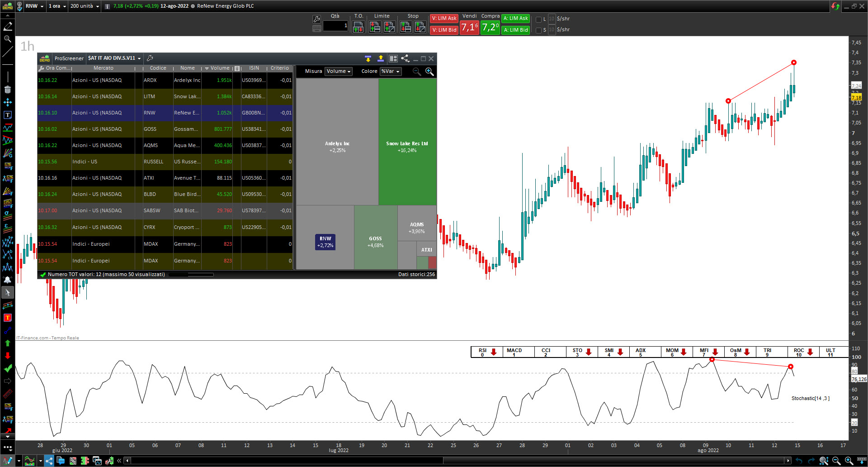Select the magnifier zoom tool in left toolbar
This screenshot has width=868, height=467.
[8, 39]
